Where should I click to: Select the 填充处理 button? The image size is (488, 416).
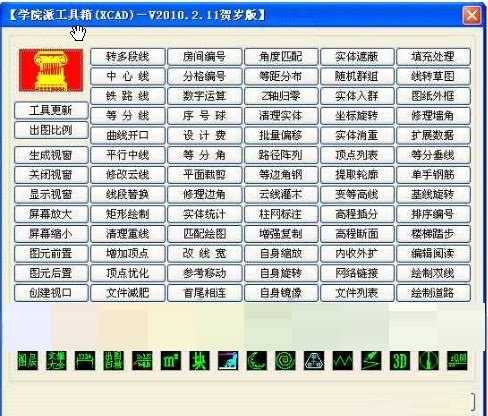(x=433, y=57)
